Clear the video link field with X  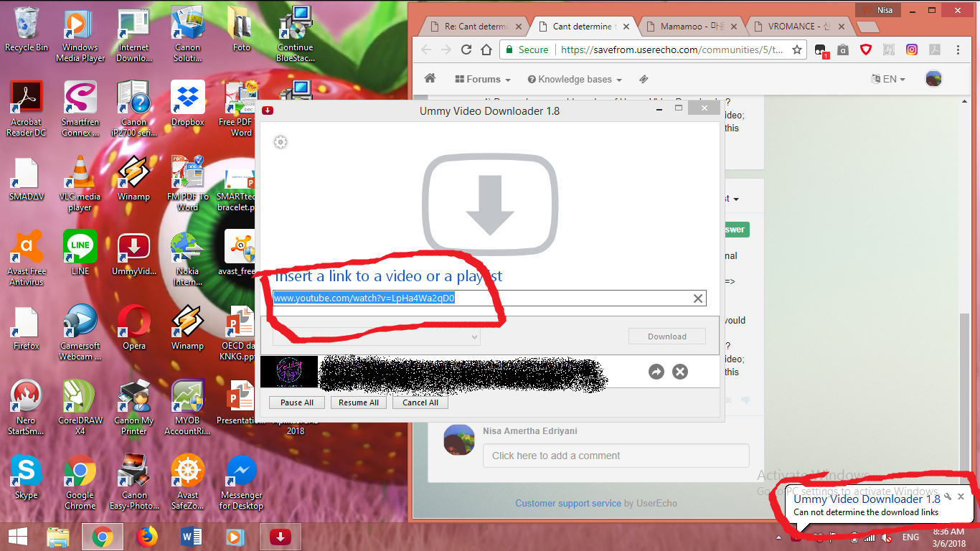pos(697,298)
